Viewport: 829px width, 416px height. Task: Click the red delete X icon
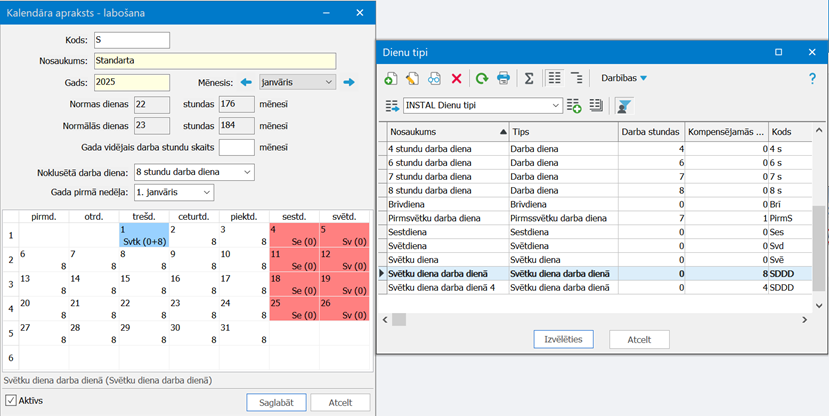(x=456, y=78)
